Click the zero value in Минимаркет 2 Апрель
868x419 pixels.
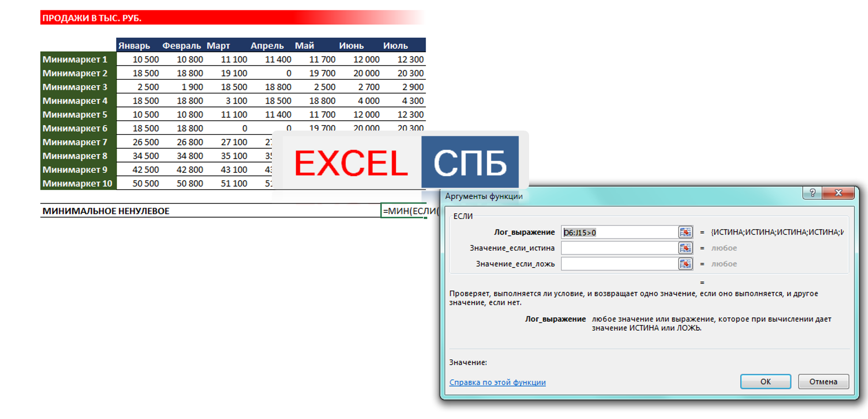[288, 73]
